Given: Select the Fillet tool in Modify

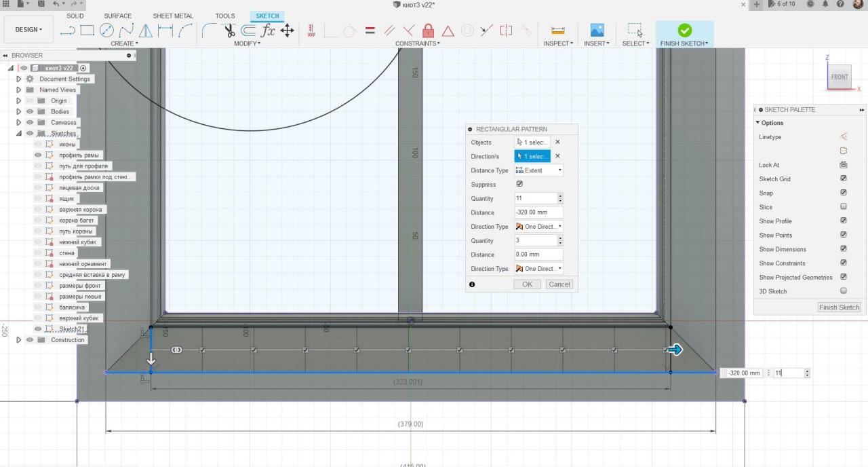Looking at the screenshot, I should point(209,30).
